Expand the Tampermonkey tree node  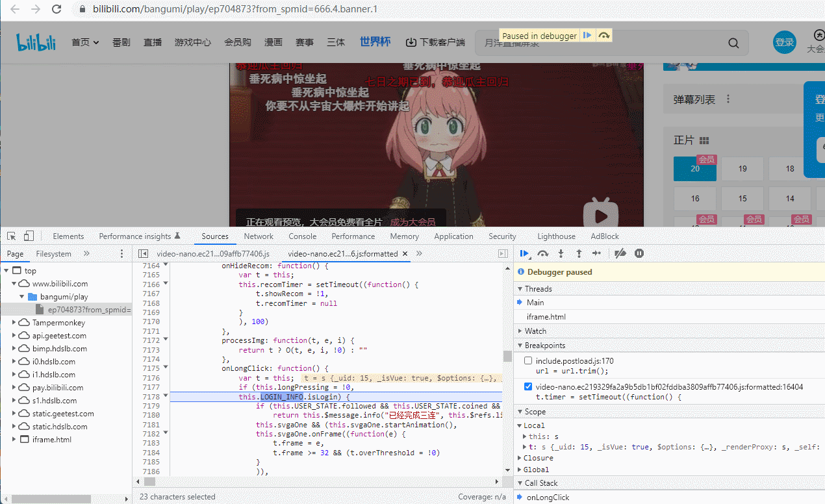click(x=15, y=323)
